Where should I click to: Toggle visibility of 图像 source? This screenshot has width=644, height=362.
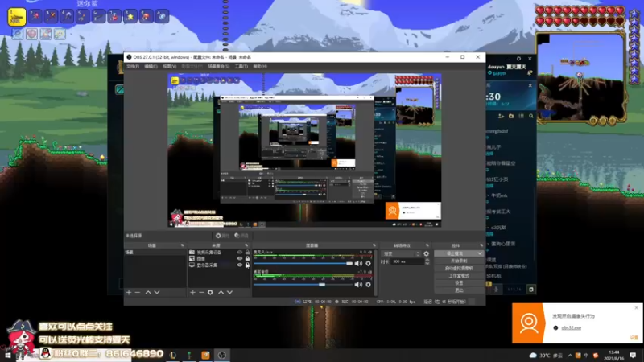(240, 258)
